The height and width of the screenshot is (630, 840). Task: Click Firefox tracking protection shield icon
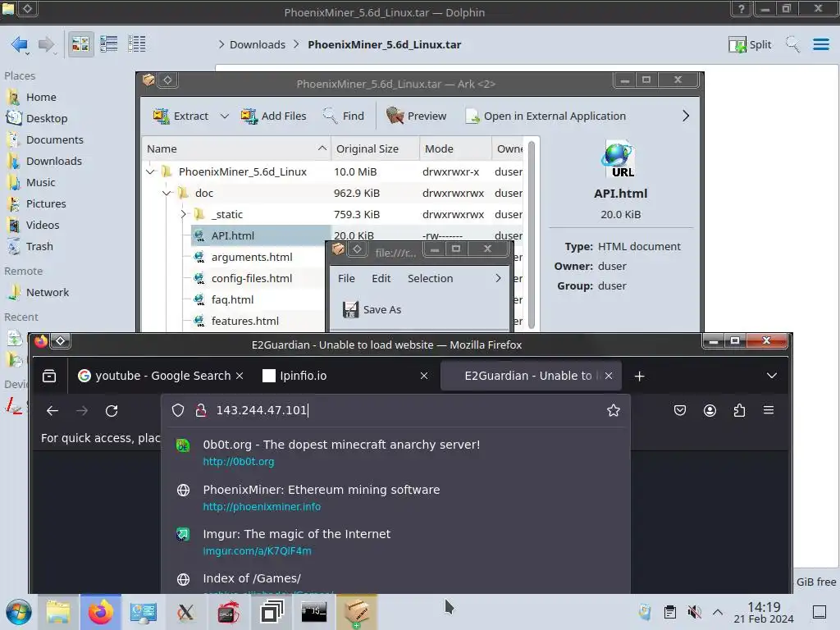(x=178, y=410)
